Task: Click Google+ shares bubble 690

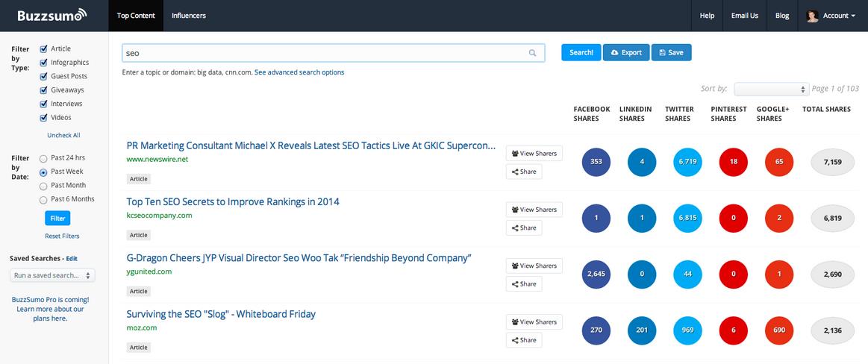Action: tap(779, 330)
